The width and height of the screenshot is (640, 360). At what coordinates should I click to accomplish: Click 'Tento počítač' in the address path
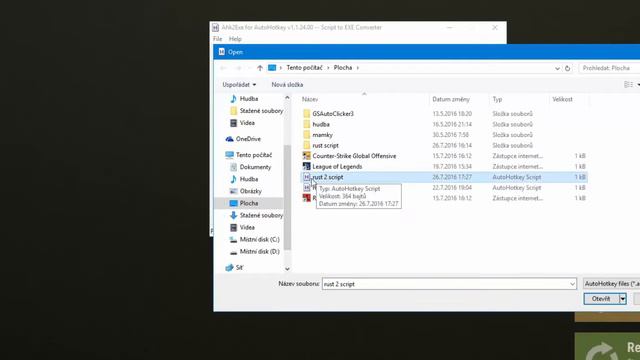[x=304, y=68]
